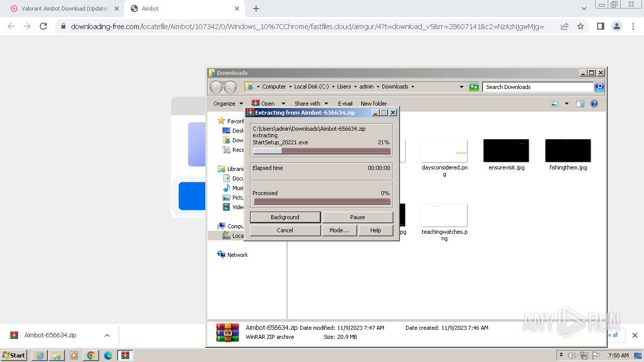Open a new Chrome tab
This screenshot has width=644, height=362.
(x=256, y=9)
